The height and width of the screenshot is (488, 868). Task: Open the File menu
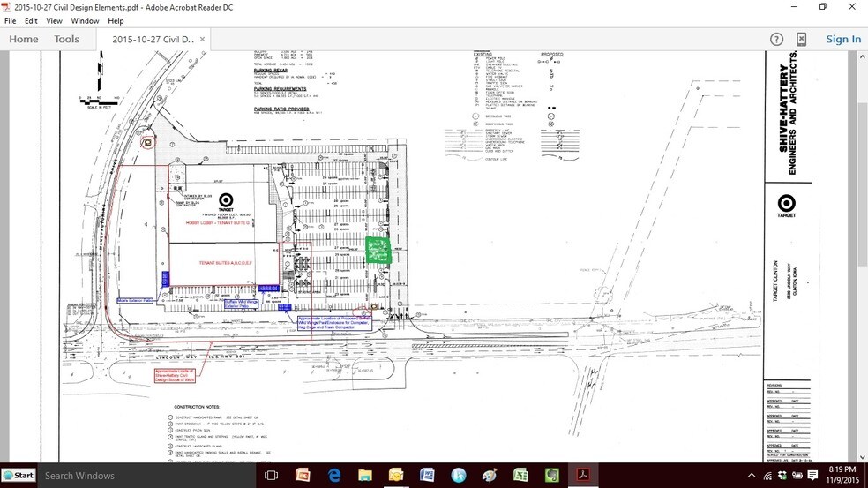[x=11, y=20]
